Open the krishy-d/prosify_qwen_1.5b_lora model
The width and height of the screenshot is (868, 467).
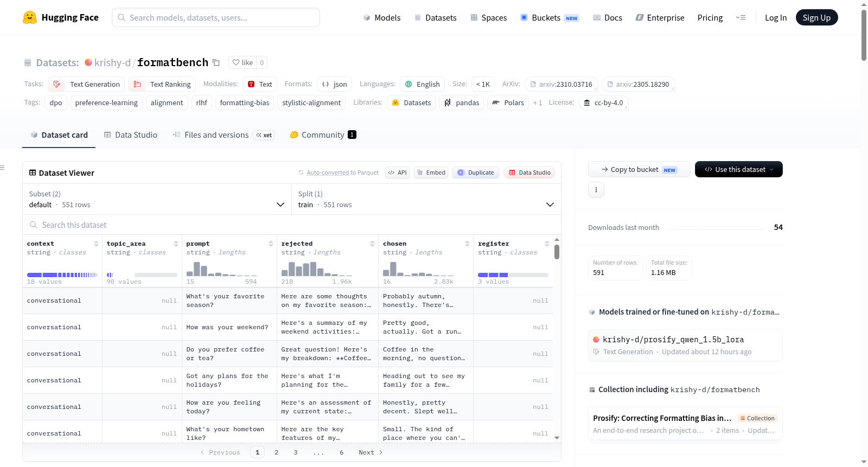(685, 345)
